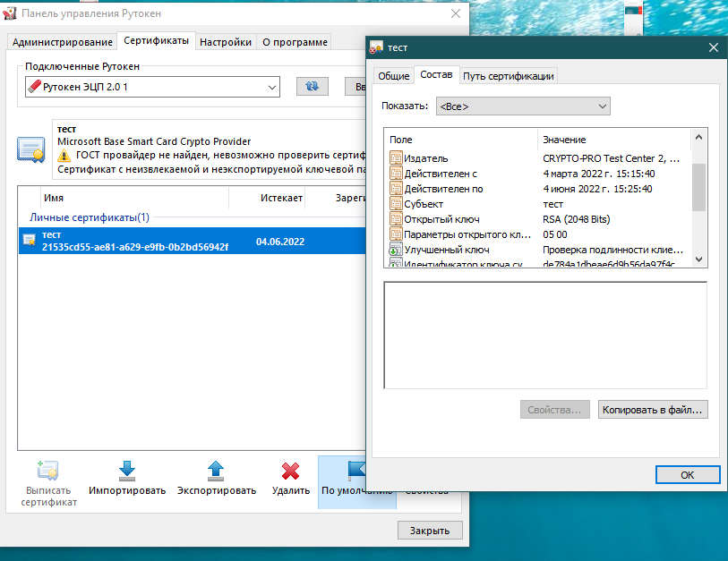
Task: Close the Панель управления Рутокен window
Action: 456,13
